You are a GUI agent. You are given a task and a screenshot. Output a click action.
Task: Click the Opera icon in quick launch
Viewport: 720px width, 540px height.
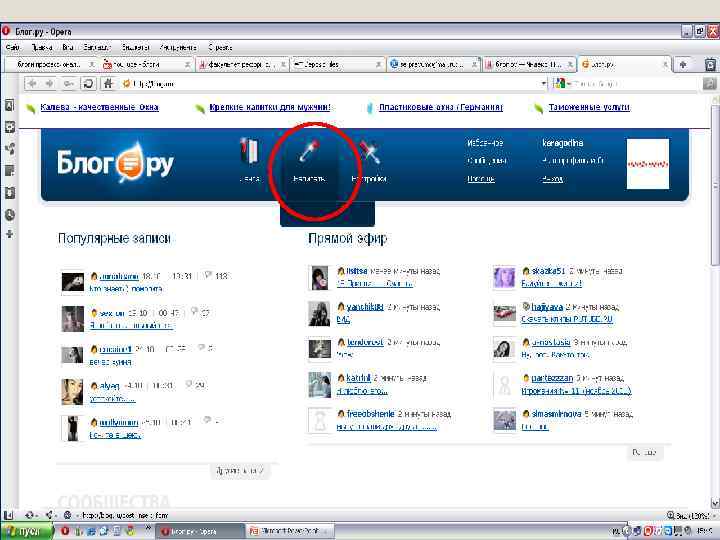pyautogui.click(x=65, y=531)
